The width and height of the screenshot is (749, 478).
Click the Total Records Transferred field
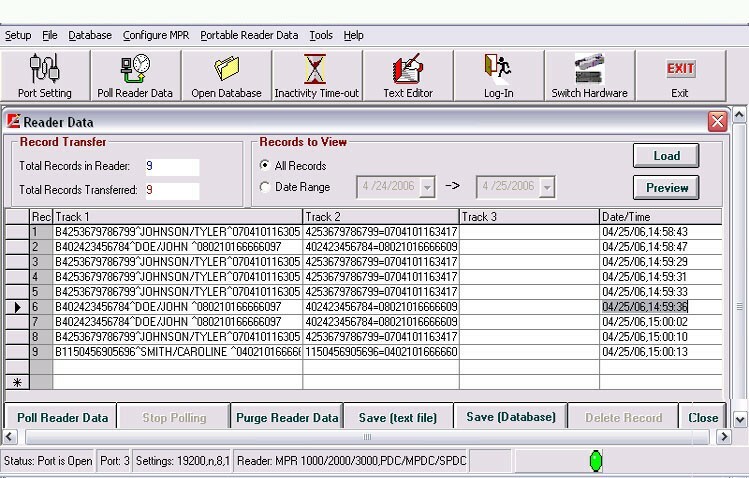[172, 190]
